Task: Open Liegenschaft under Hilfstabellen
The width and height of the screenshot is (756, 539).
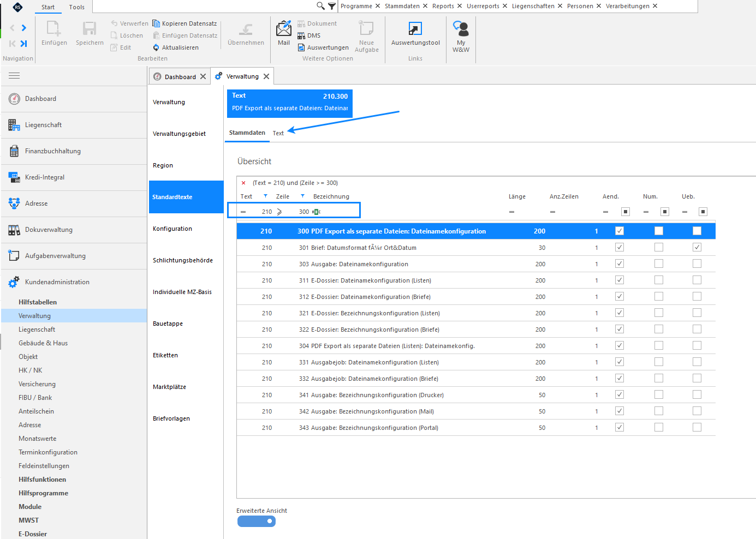Action: (37, 330)
